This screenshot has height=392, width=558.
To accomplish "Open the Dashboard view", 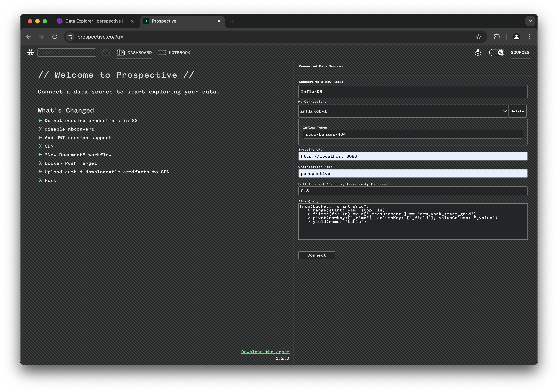I will pos(134,53).
